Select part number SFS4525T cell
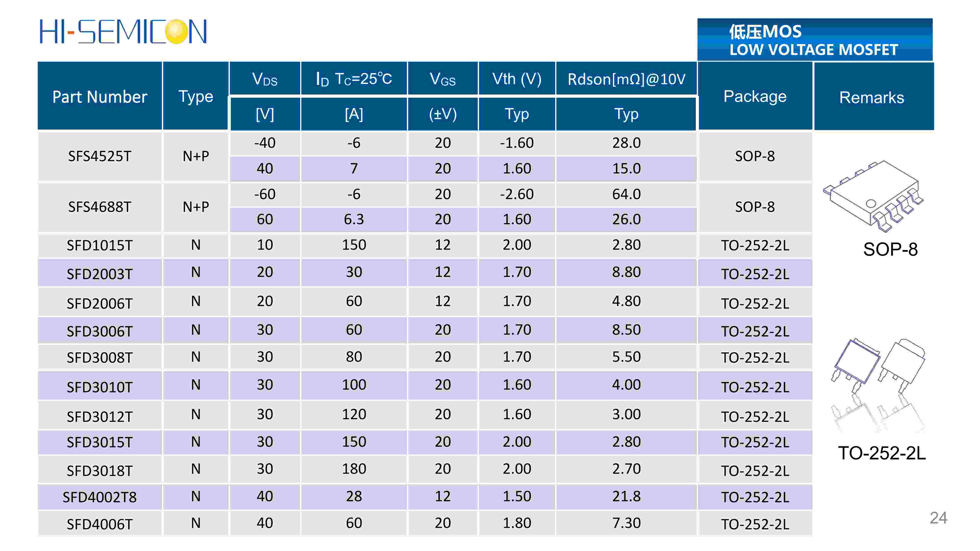This screenshot has height=551, width=980. [100, 156]
